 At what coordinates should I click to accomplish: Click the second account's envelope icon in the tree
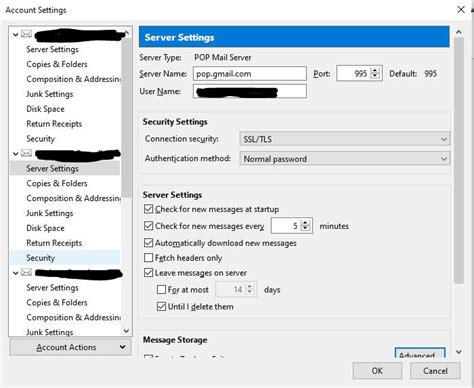pos(27,153)
